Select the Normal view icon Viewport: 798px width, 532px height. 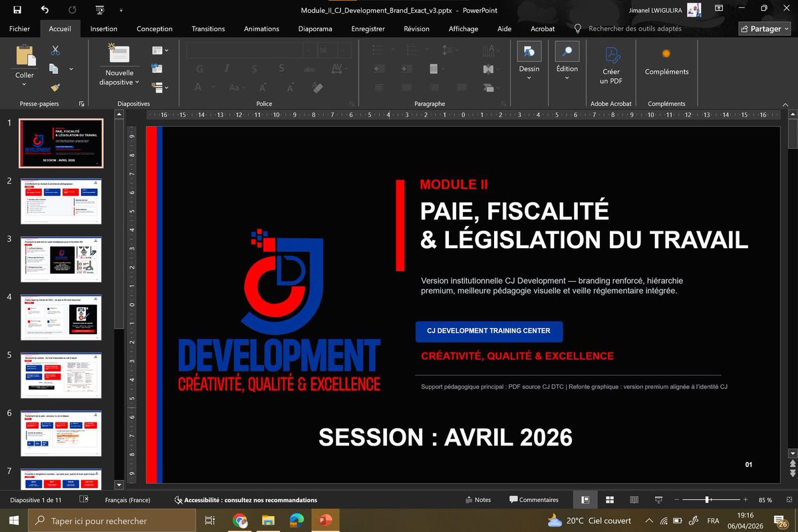[x=586, y=499]
